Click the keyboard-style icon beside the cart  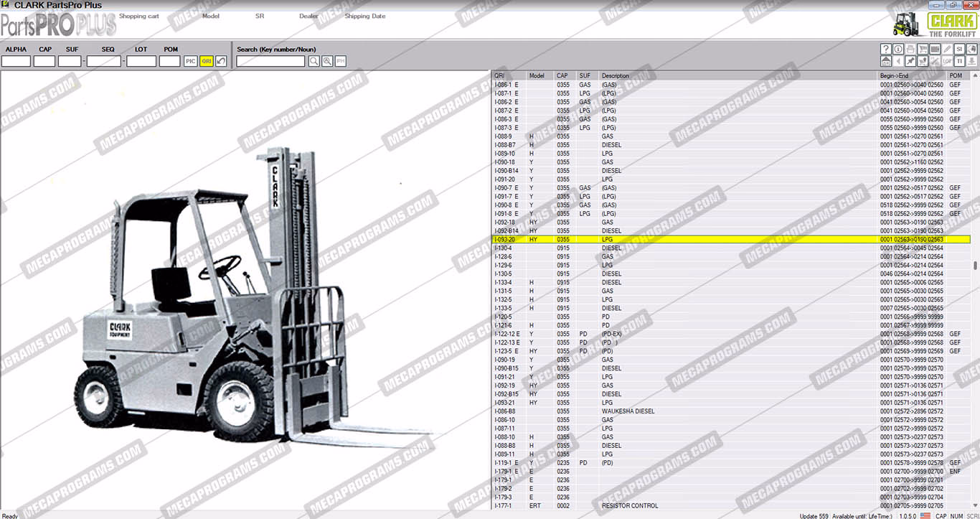[935, 49]
